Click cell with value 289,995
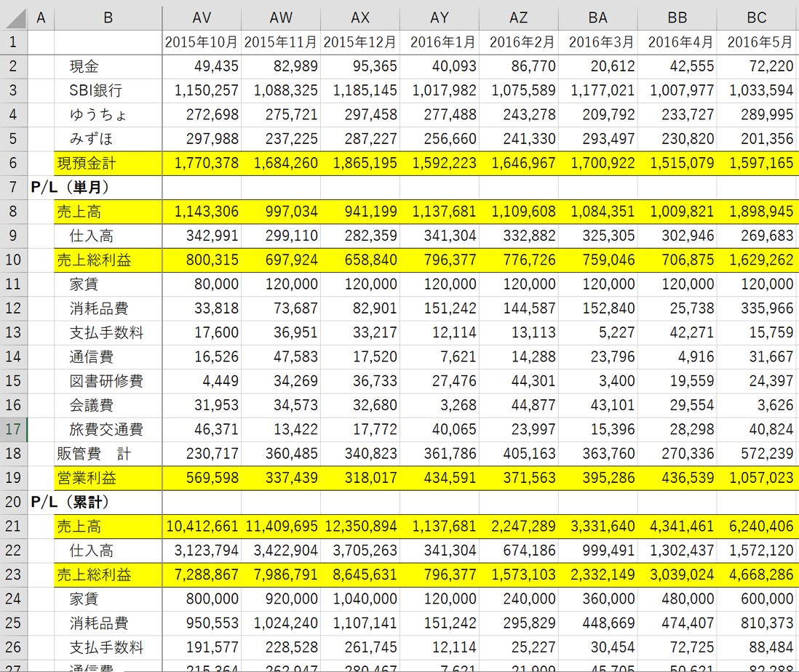Screen dimensions: 799x672 click(x=758, y=115)
